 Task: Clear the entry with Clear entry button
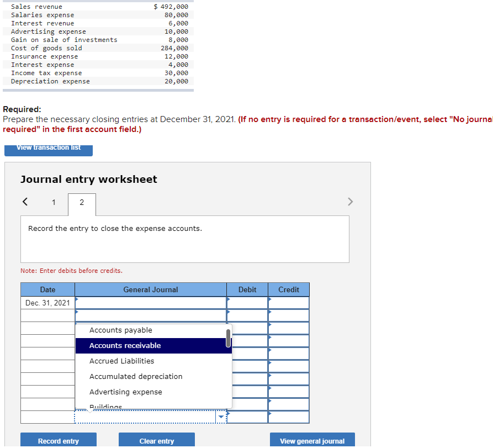pos(157,440)
